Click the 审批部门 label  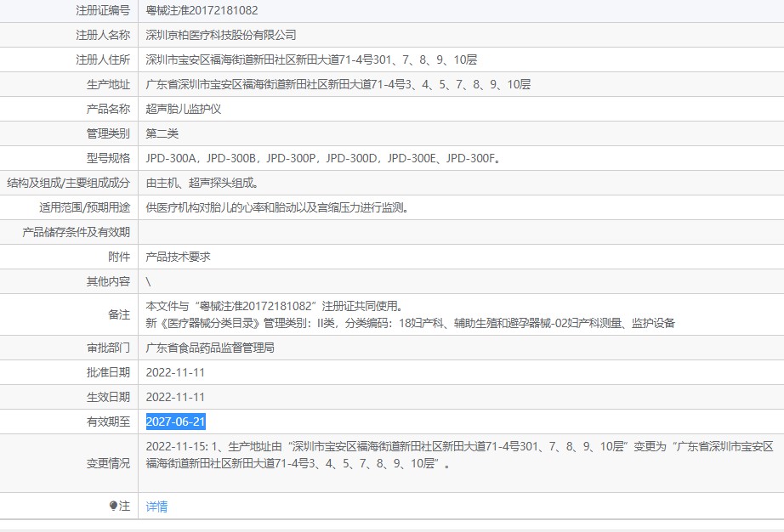click(x=108, y=348)
